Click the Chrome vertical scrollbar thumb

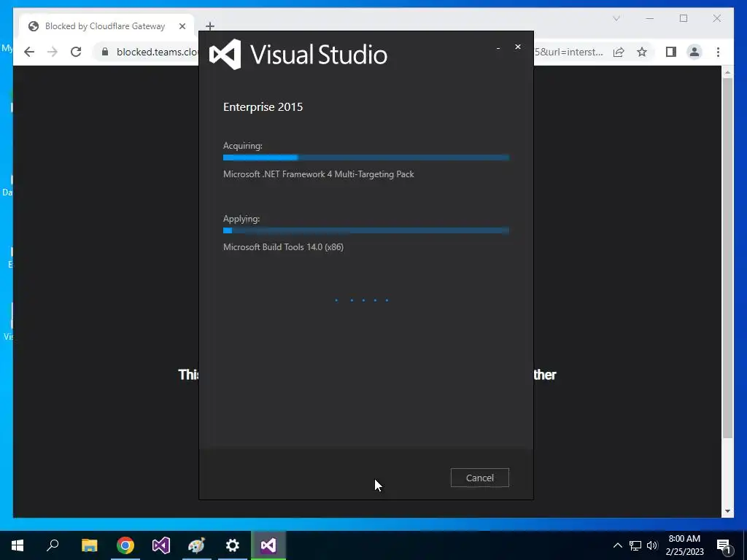pos(727,257)
